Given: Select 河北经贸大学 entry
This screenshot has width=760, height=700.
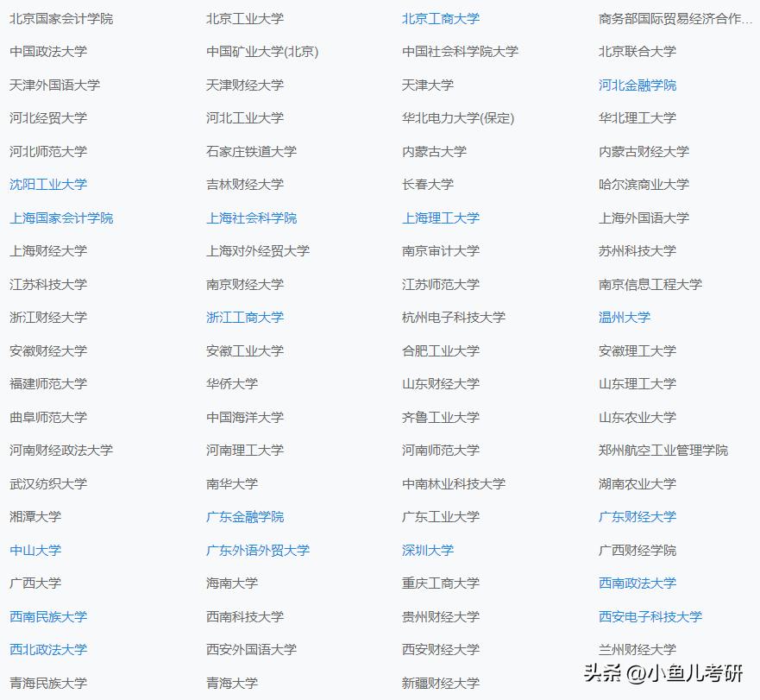Looking at the screenshot, I should [x=48, y=118].
